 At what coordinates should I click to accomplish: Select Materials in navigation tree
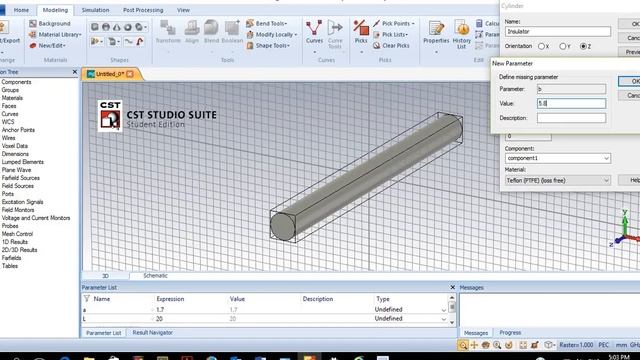click(12, 98)
